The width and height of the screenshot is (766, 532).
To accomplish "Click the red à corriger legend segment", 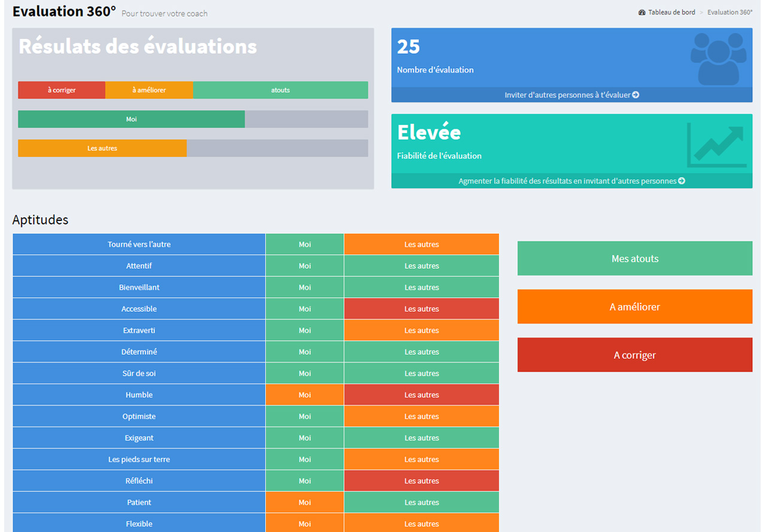I will coord(62,90).
